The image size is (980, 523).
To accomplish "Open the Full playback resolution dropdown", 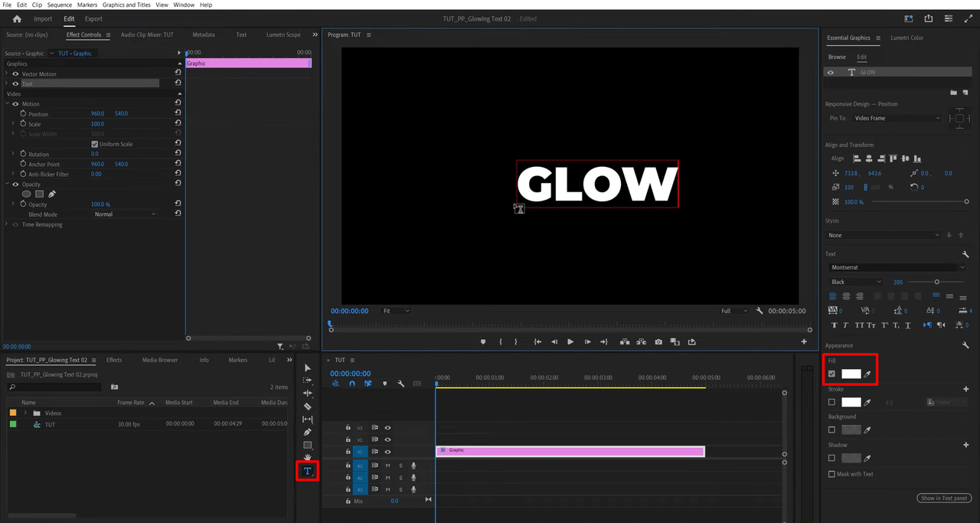I will [x=734, y=311].
